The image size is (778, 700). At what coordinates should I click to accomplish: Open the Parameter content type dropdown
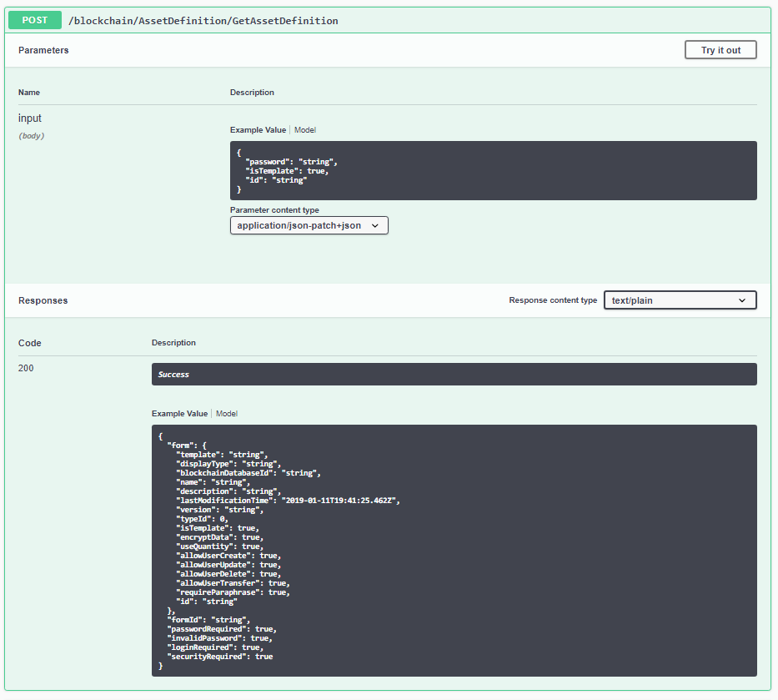tap(309, 225)
